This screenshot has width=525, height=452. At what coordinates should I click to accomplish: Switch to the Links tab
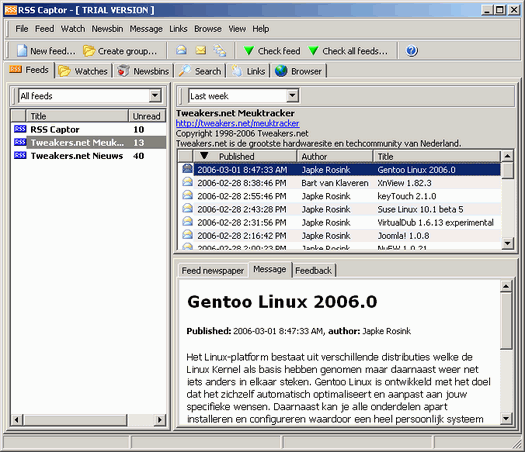tap(248, 71)
